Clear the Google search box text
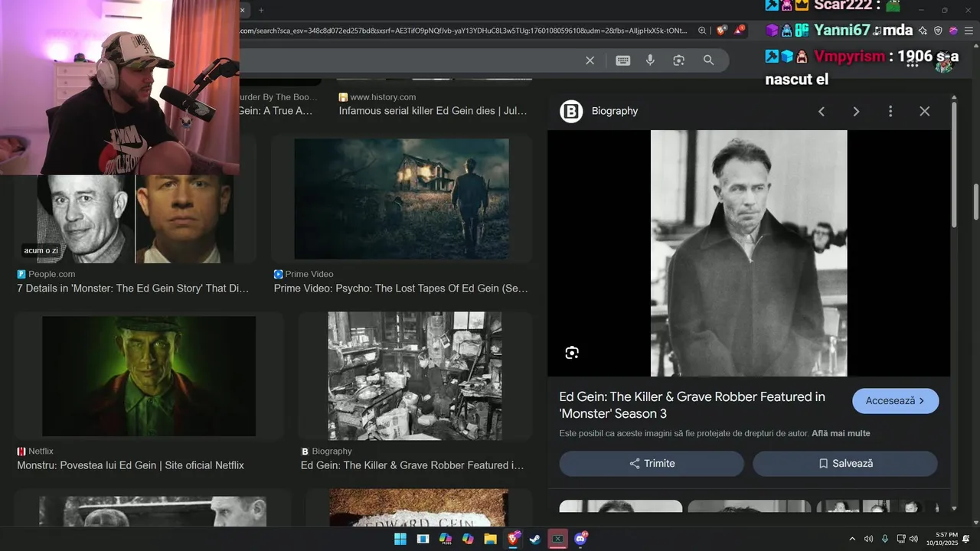 tap(590, 60)
